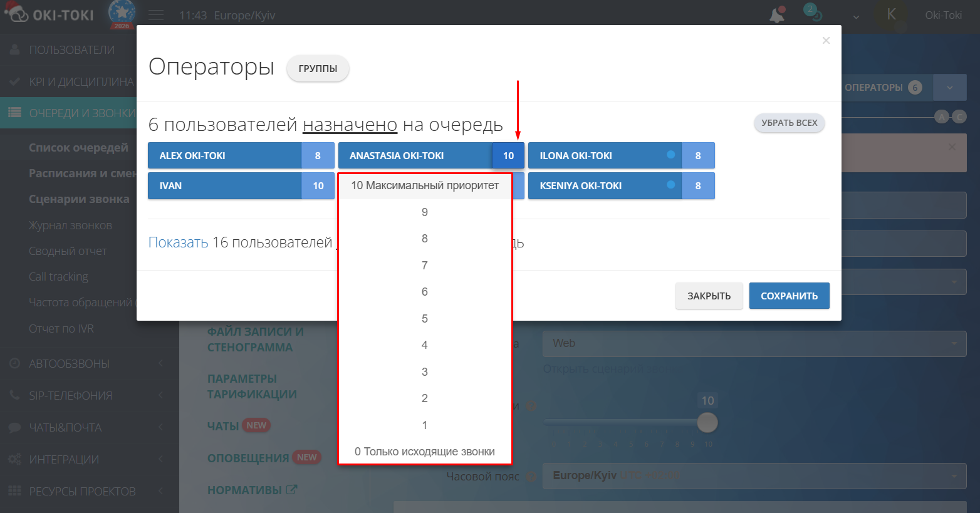Screen dimensions: 980x513
Task: Click the priority slider handle set to 10
Action: point(707,423)
